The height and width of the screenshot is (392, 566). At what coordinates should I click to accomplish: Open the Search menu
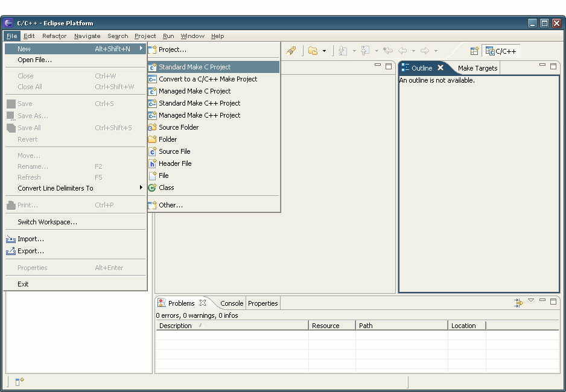coord(118,36)
